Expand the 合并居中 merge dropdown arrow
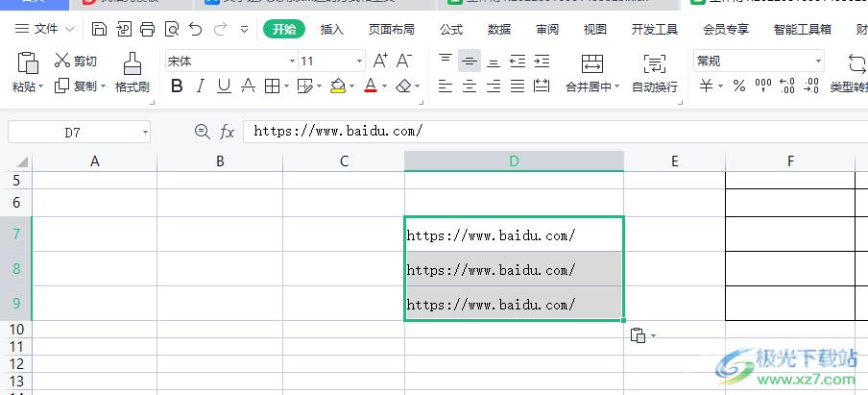868x395 pixels. [x=616, y=87]
